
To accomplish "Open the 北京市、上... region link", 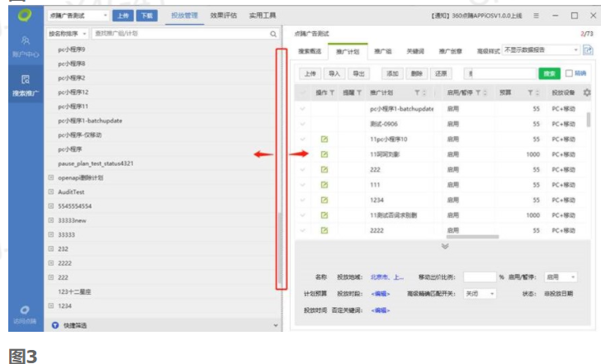I will click(x=386, y=277).
